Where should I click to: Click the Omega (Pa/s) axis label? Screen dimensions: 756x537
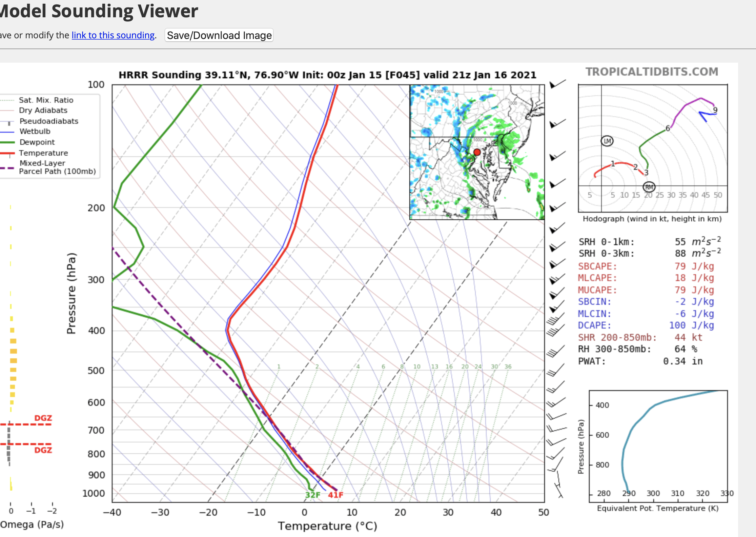coord(32,524)
